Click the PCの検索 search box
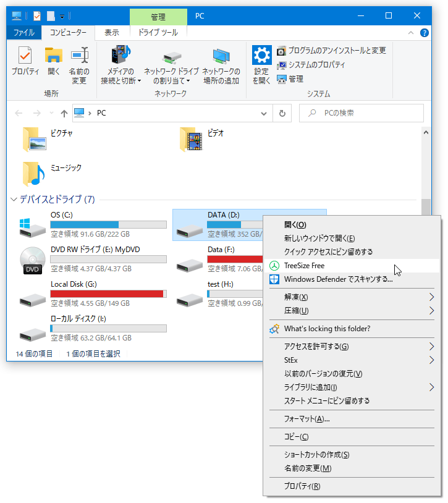 pyautogui.click(x=361, y=113)
